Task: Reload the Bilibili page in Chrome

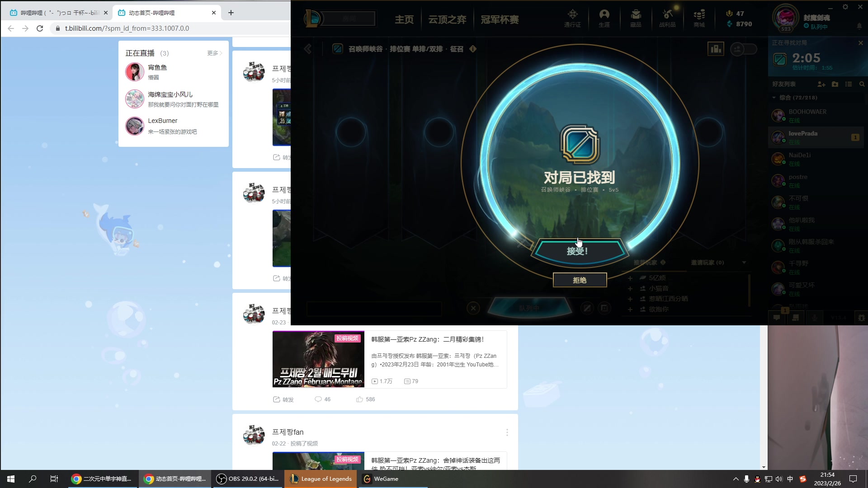Action: pos(40,28)
